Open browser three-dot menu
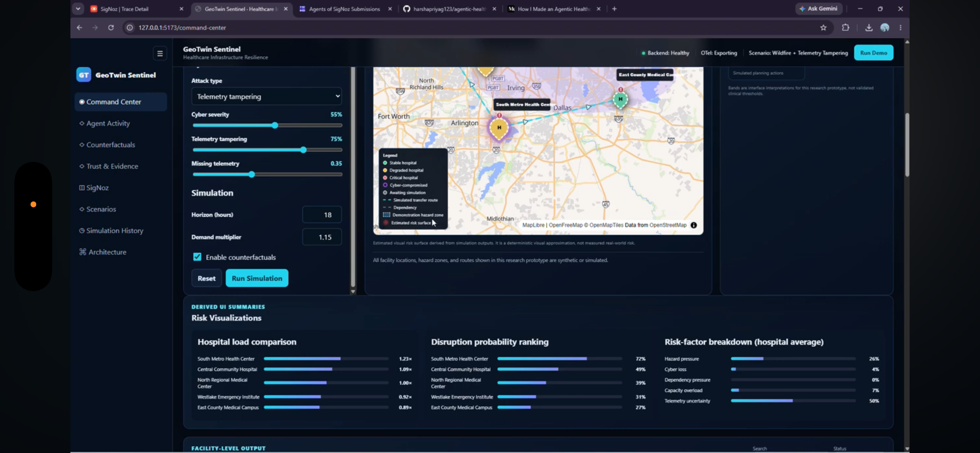Viewport: 980px width, 453px height. pyautogui.click(x=900, y=27)
